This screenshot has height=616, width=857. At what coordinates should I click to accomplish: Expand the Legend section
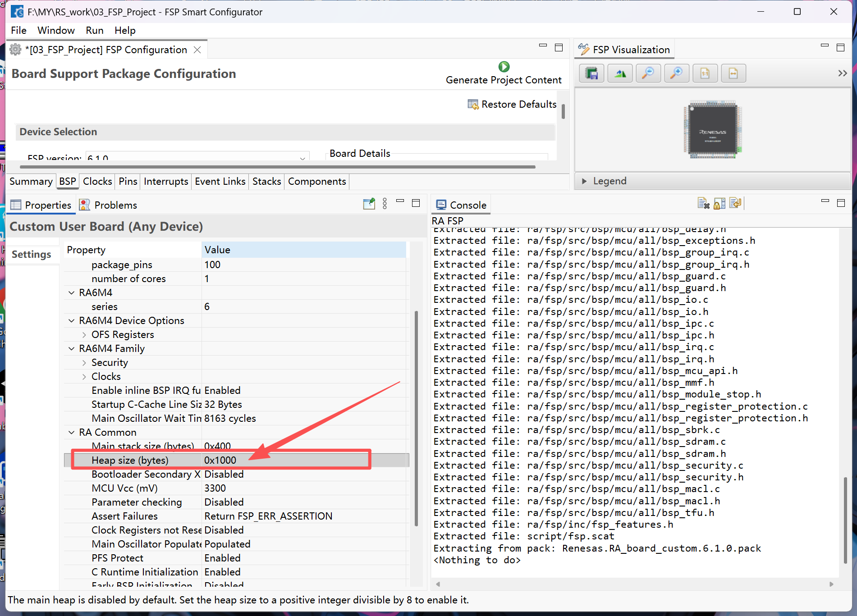(x=584, y=181)
